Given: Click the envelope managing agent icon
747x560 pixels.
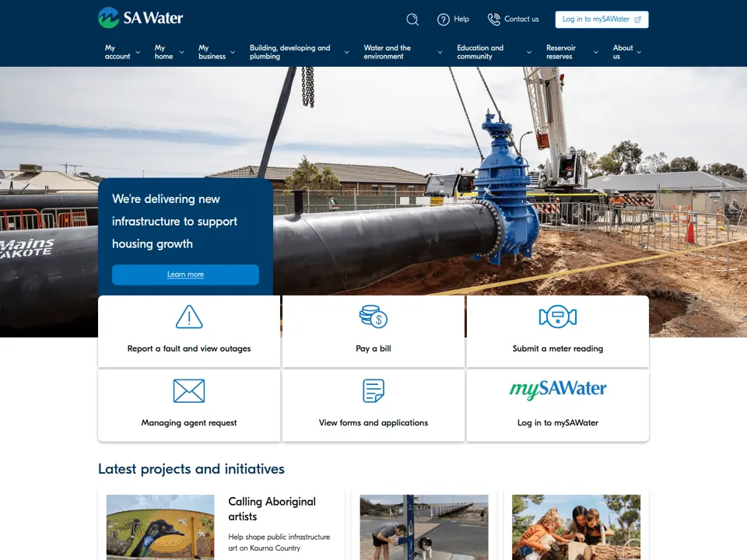Looking at the screenshot, I should 189,391.
